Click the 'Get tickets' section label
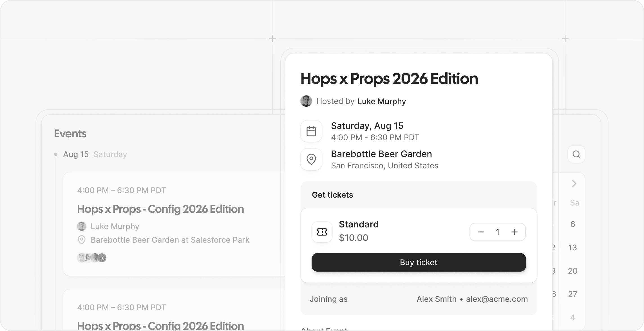 [x=332, y=195]
